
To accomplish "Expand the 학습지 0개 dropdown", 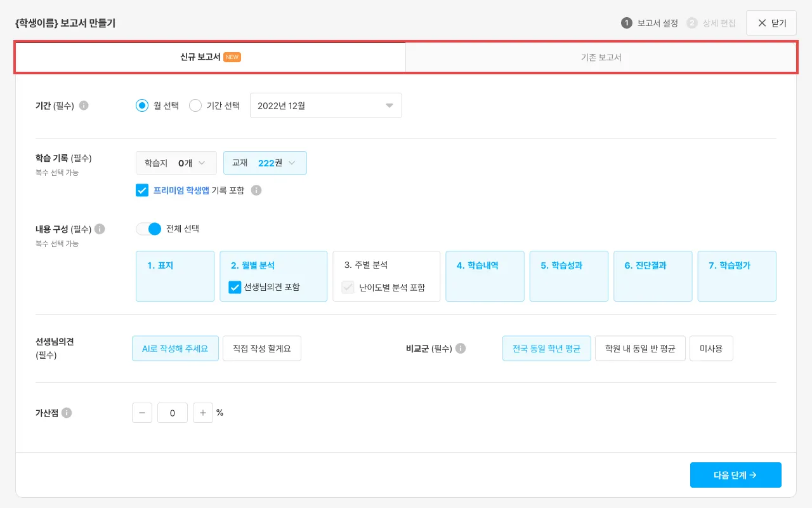I will point(176,163).
